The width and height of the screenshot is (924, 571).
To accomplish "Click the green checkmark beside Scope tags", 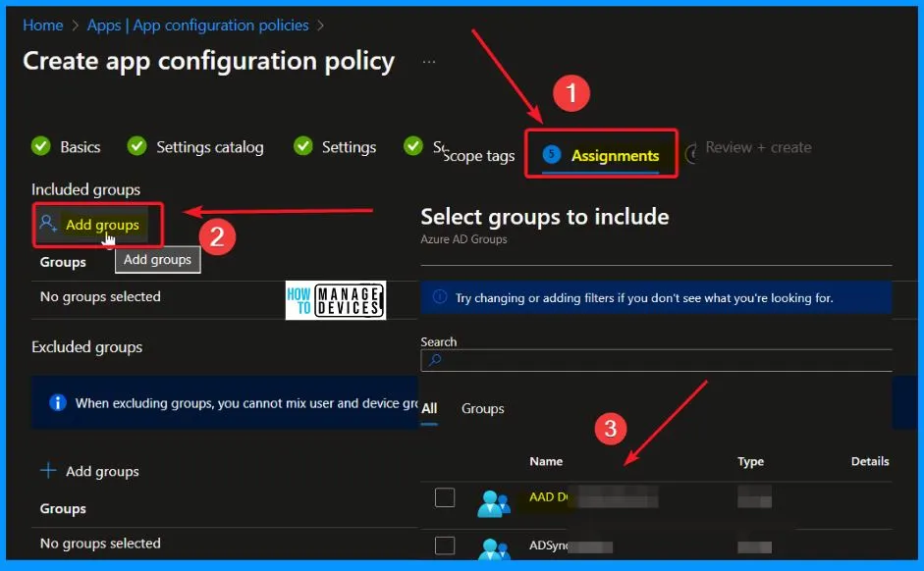I will tap(413, 145).
